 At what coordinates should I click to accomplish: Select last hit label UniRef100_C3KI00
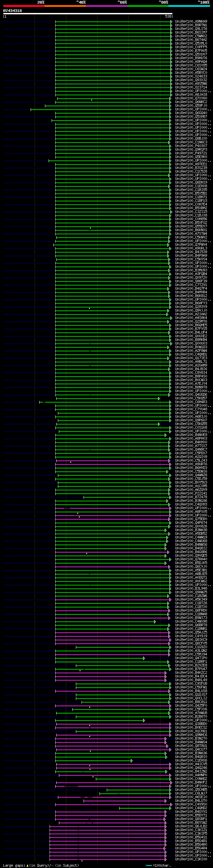coord(191,859)
